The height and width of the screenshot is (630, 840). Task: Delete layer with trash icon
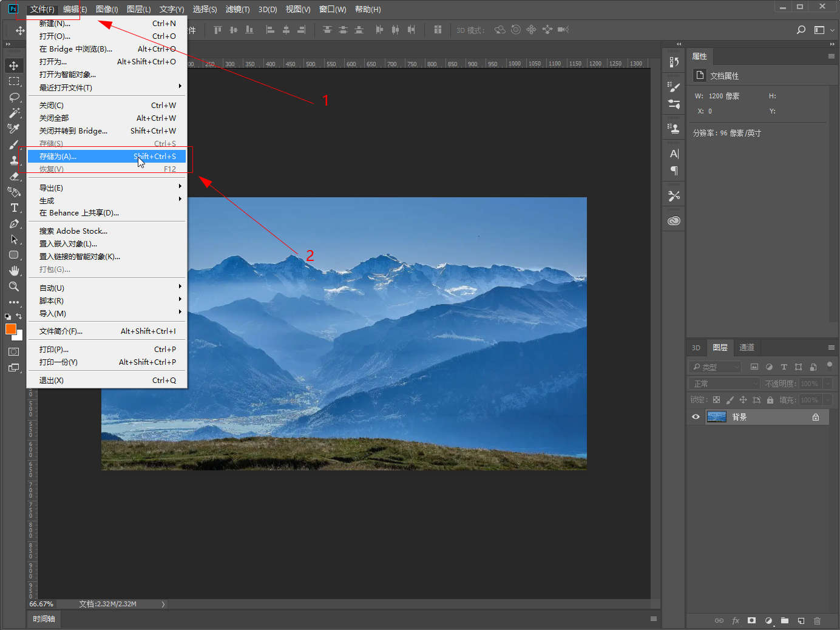click(817, 620)
